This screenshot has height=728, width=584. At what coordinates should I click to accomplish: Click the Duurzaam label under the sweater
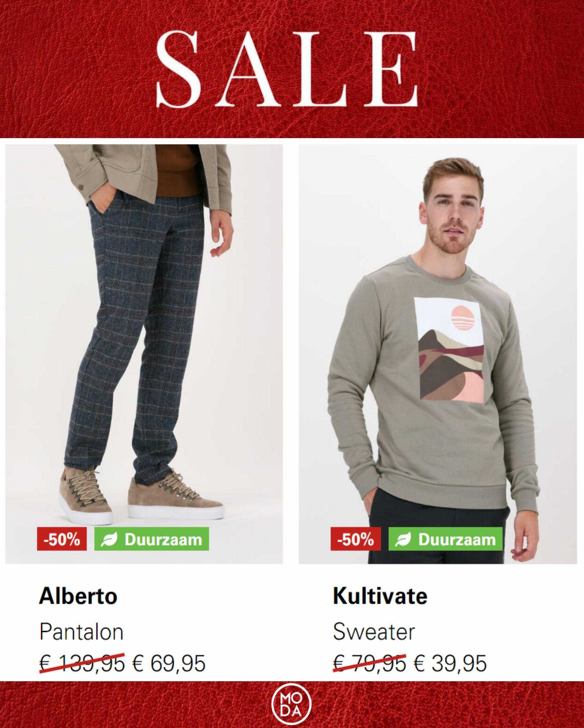445,539
